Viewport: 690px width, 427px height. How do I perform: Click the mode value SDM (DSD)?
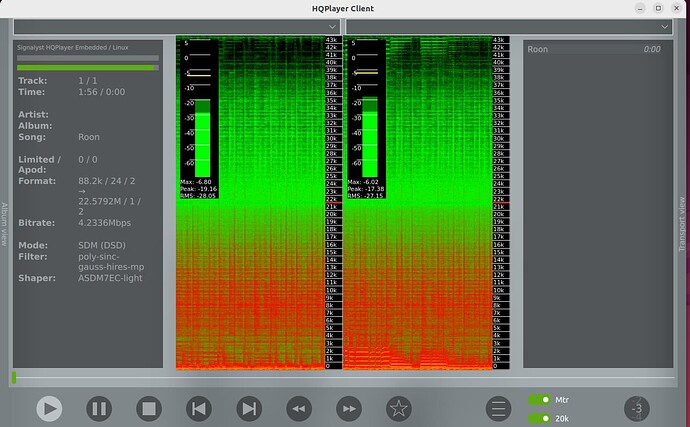[102, 246]
